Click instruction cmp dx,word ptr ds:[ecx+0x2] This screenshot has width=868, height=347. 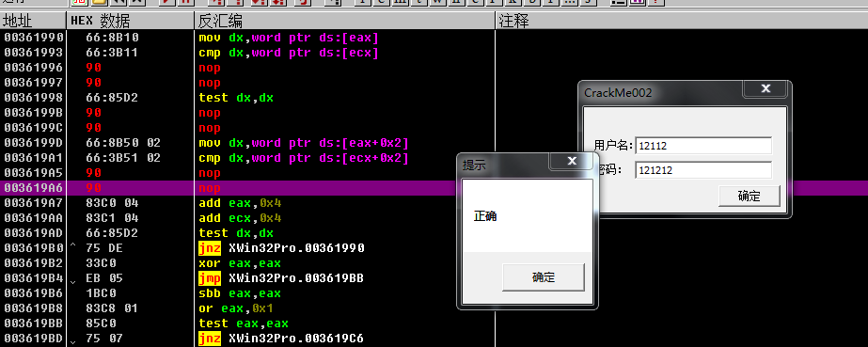304,158
